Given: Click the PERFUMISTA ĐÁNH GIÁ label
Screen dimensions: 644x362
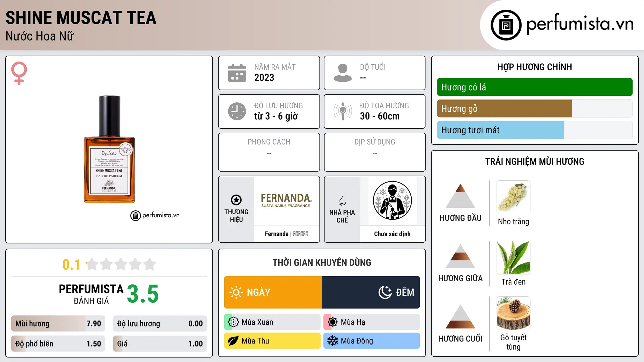Looking at the screenshot, I should (91, 294).
